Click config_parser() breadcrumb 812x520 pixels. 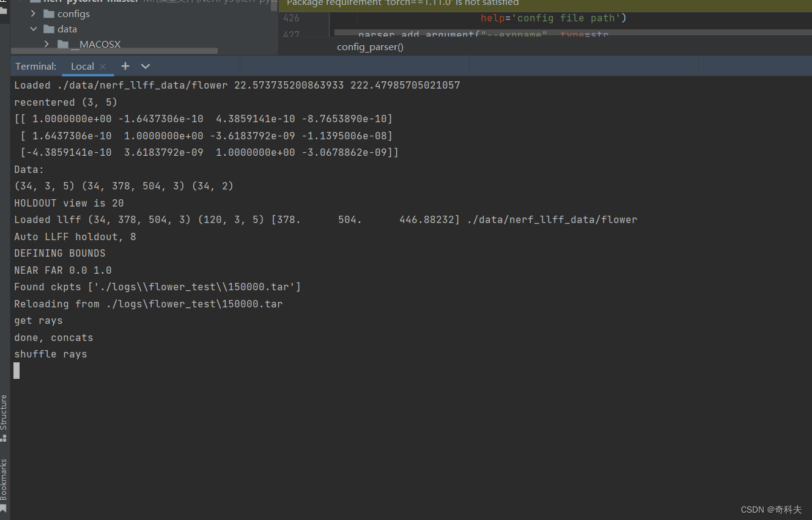click(x=370, y=47)
